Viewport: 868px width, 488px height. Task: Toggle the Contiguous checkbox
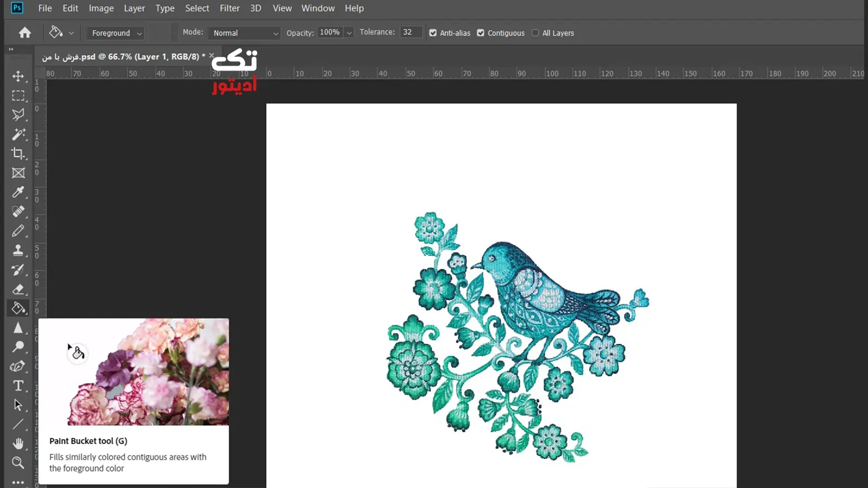(x=481, y=33)
